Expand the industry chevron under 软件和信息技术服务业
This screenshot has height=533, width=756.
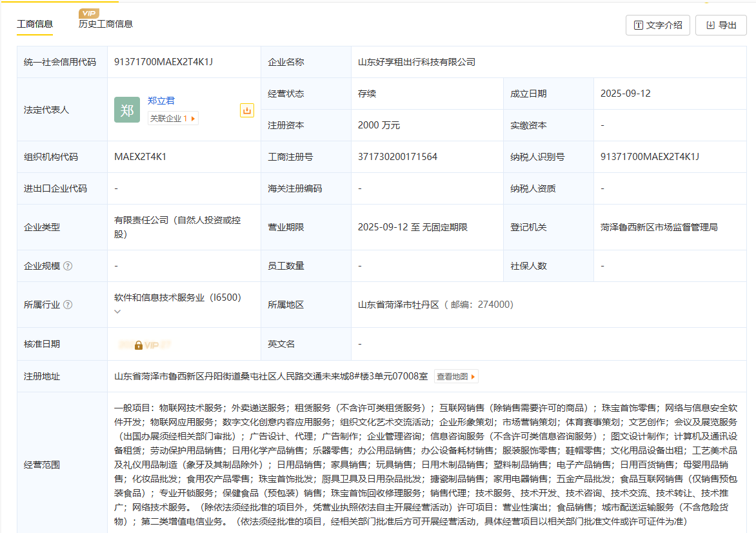coord(117,312)
